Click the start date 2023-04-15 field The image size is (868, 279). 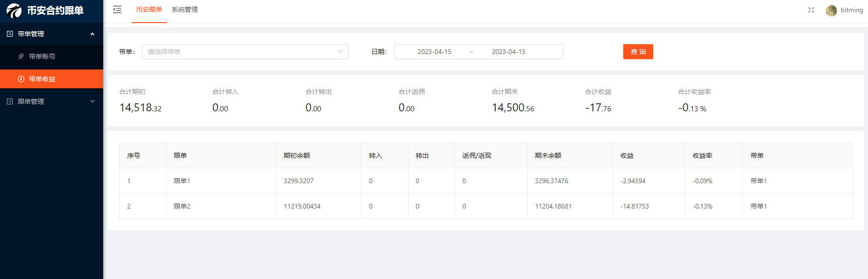click(x=434, y=52)
